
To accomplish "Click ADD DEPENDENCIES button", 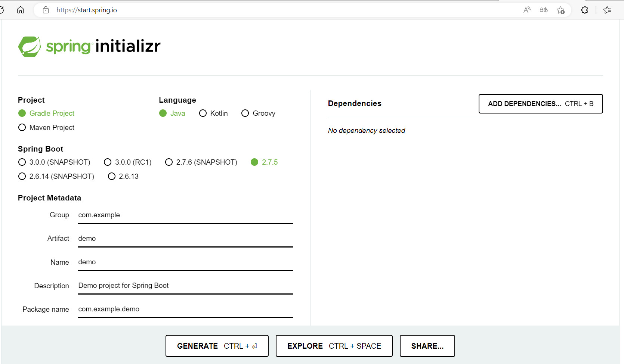I will pos(541,104).
